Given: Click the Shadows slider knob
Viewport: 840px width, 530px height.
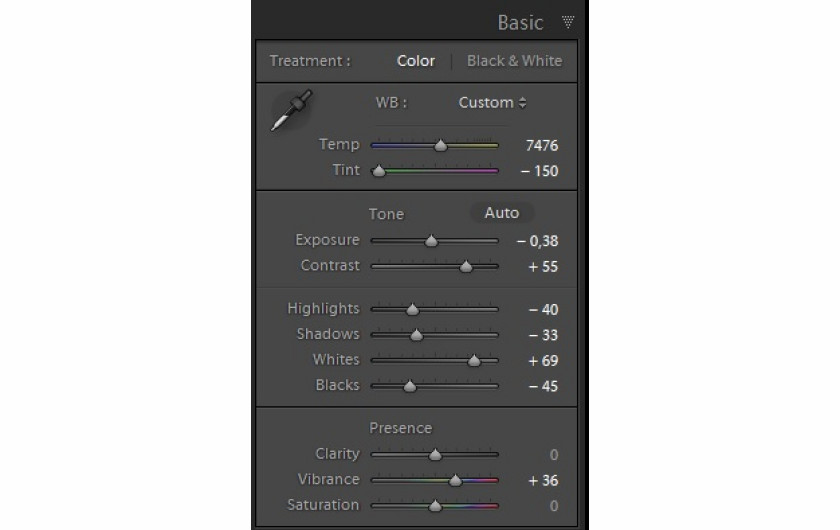Looking at the screenshot, I should pyautogui.click(x=417, y=335).
